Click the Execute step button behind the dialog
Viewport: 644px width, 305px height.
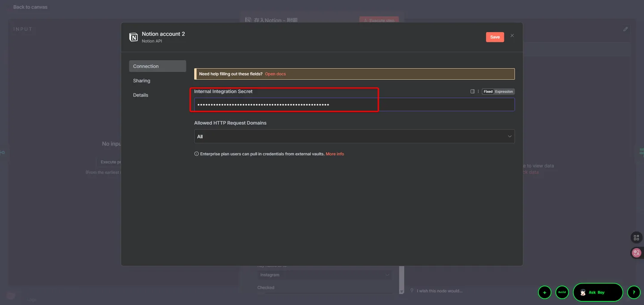tap(379, 20)
